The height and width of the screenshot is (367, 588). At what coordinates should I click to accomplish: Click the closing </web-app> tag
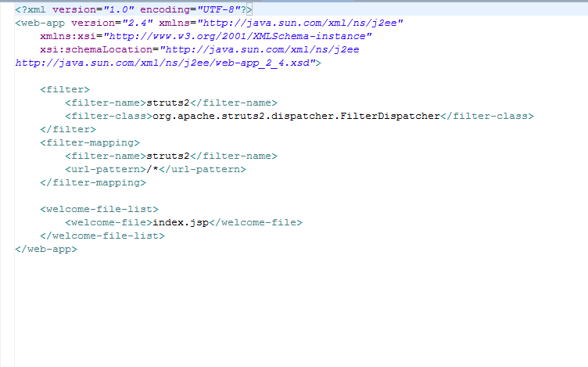46,249
